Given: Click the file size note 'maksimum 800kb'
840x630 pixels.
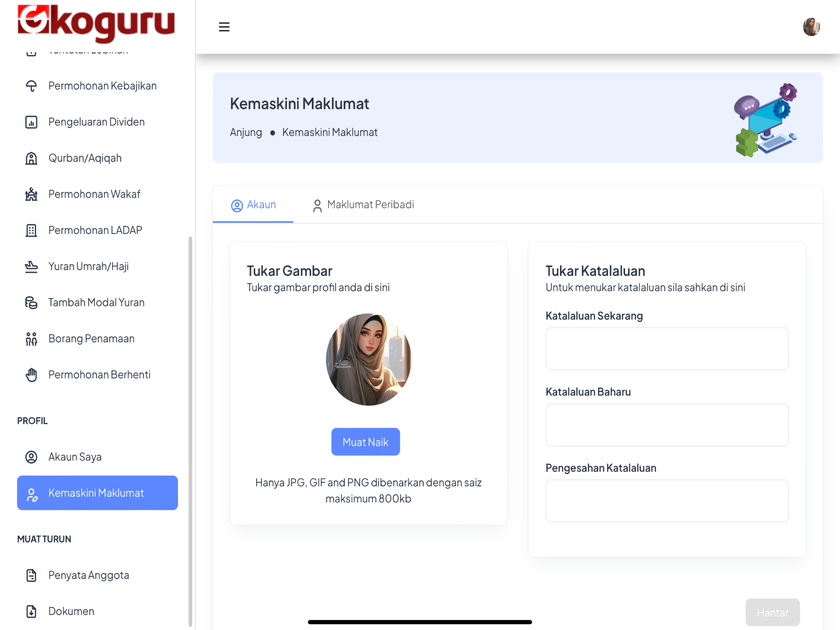Looking at the screenshot, I should pos(368,499).
